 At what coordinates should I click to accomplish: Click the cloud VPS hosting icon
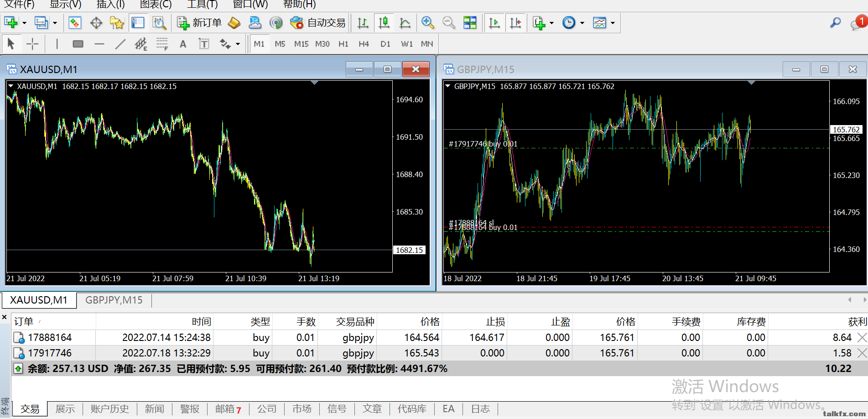coord(255,22)
